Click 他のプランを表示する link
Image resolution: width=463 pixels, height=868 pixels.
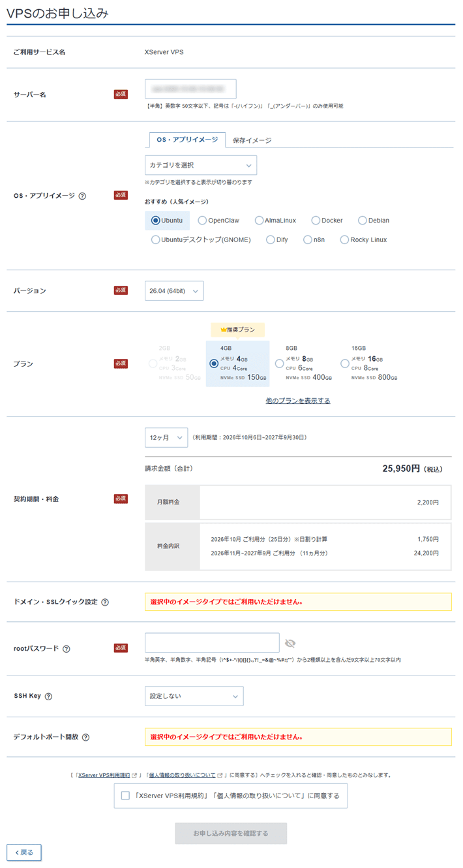pos(298,401)
